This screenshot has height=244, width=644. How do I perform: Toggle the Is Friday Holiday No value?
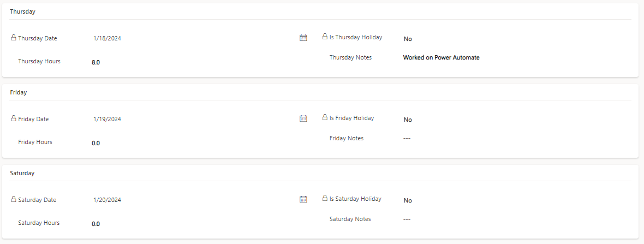(x=408, y=120)
